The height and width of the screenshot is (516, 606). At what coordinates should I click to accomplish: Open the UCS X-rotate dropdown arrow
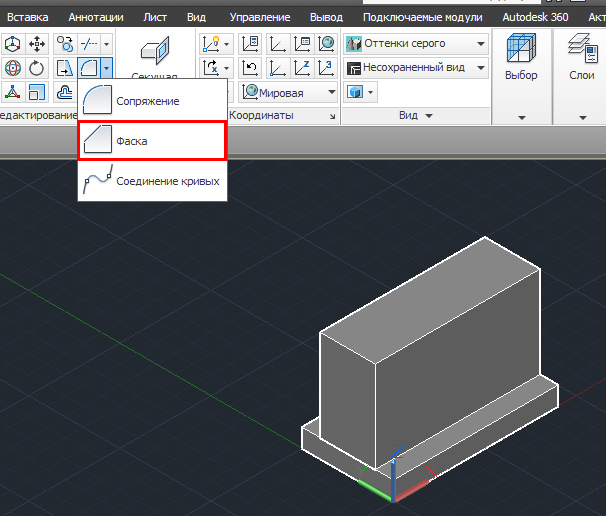pyautogui.click(x=227, y=68)
